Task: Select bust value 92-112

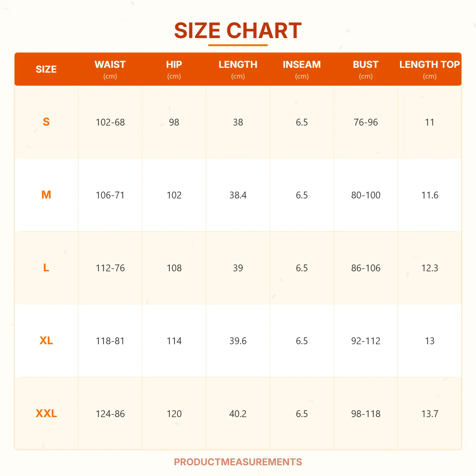Action: (x=366, y=341)
